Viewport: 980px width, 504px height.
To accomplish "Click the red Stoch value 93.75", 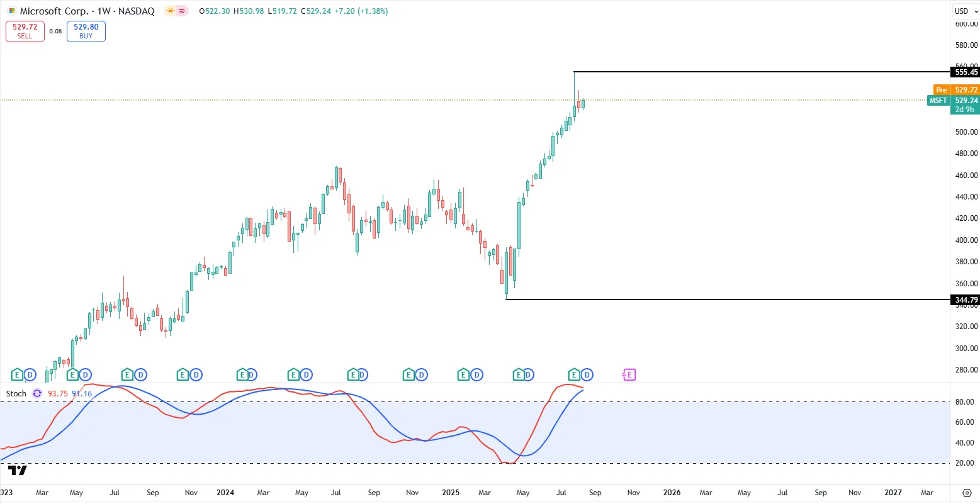I will 57,393.
